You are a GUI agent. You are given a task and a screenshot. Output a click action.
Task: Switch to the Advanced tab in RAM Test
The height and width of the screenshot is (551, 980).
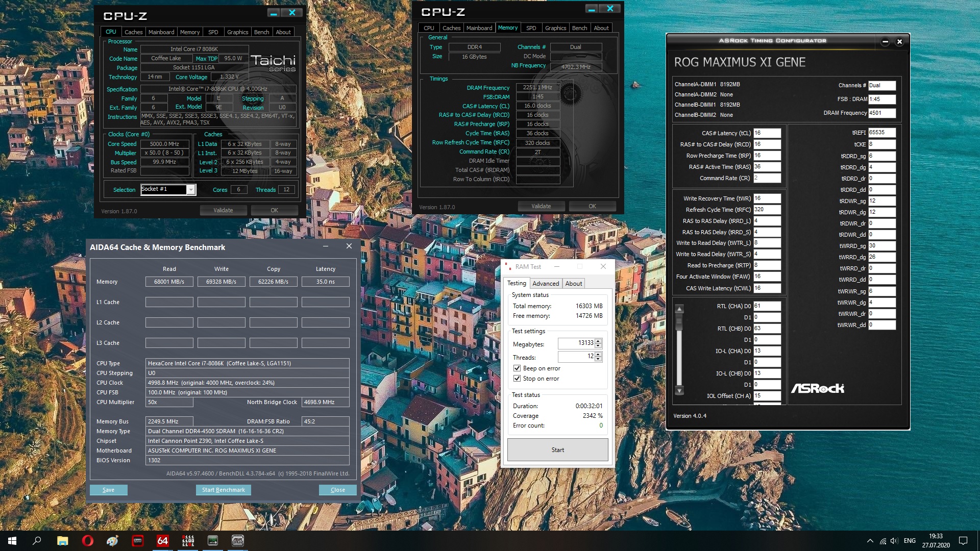point(546,284)
